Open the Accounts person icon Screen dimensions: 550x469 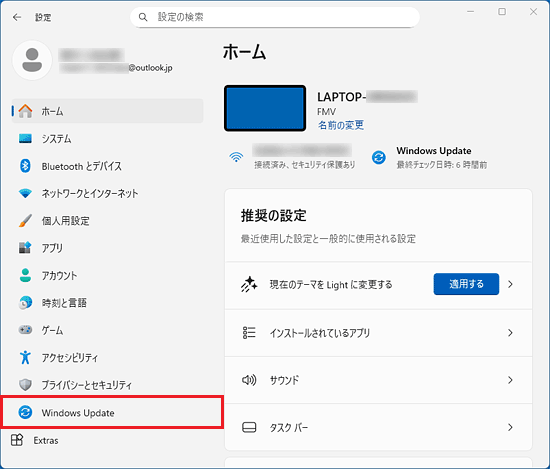click(25, 275)
